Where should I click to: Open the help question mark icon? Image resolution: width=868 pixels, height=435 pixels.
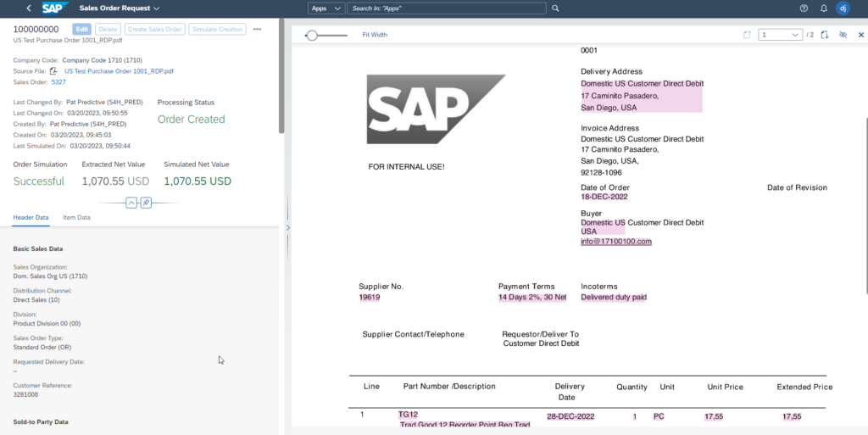coord(804,8)
